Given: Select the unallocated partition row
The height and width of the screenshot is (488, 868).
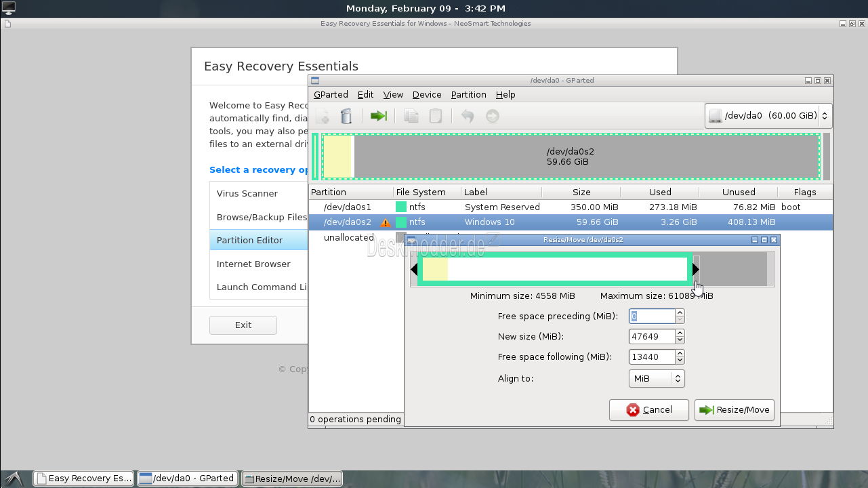Looking at the screenshot, I should 349,238.
